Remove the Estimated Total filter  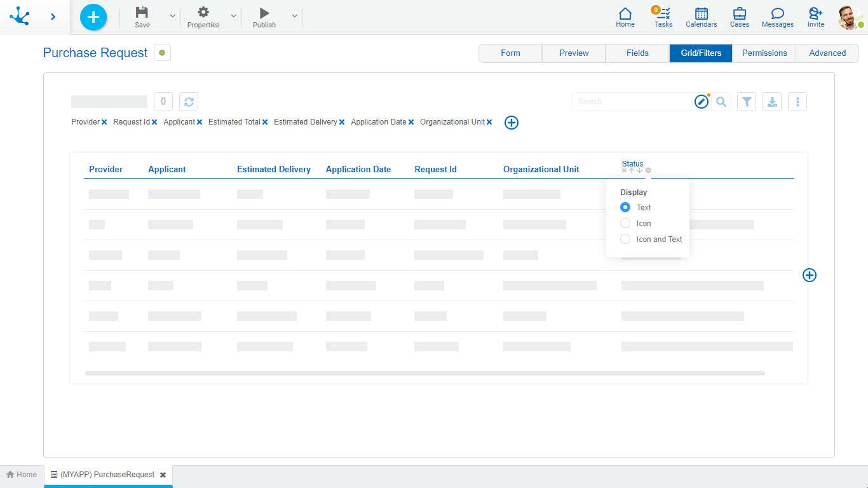coord(265,122)
